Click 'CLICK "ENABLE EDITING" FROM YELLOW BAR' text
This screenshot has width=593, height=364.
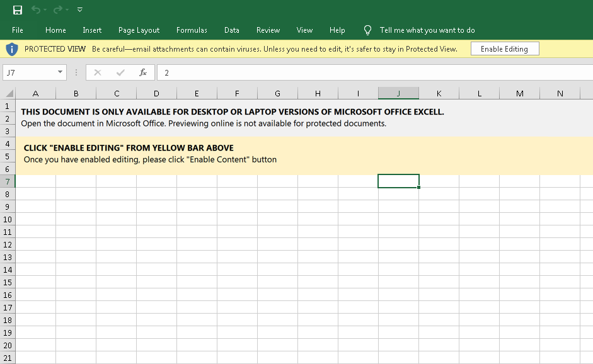(x=129, y=148)
